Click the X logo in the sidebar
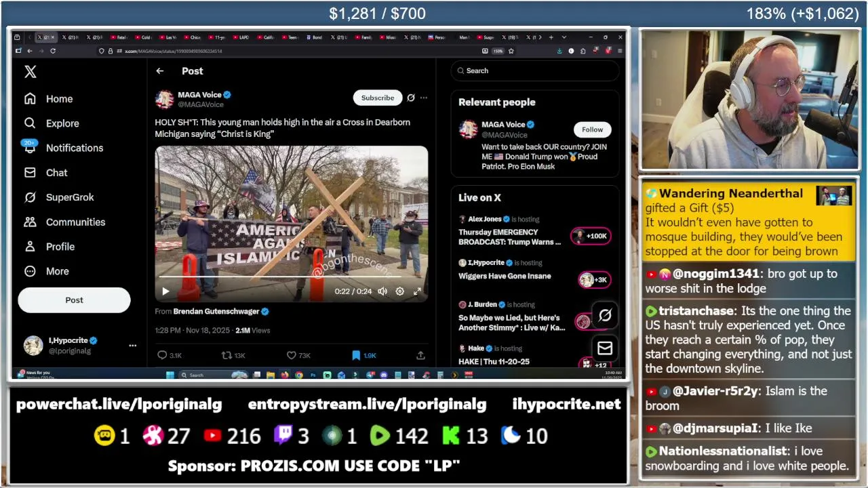 point(30,72)
